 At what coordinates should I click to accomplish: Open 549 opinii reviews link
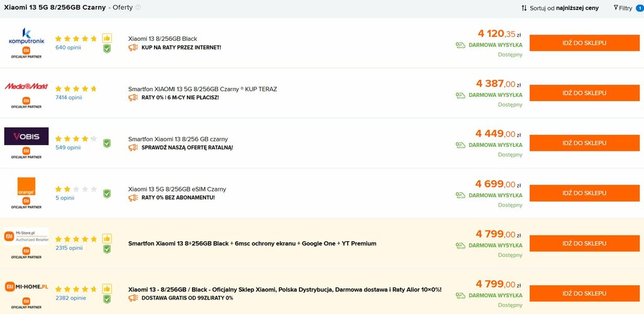(68, 148)
